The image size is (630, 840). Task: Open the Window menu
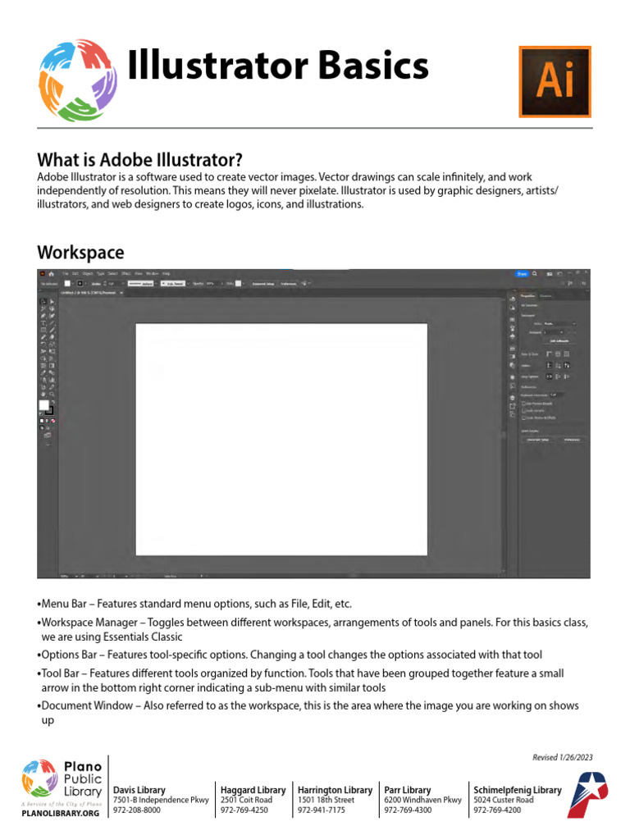pos(152,273)
